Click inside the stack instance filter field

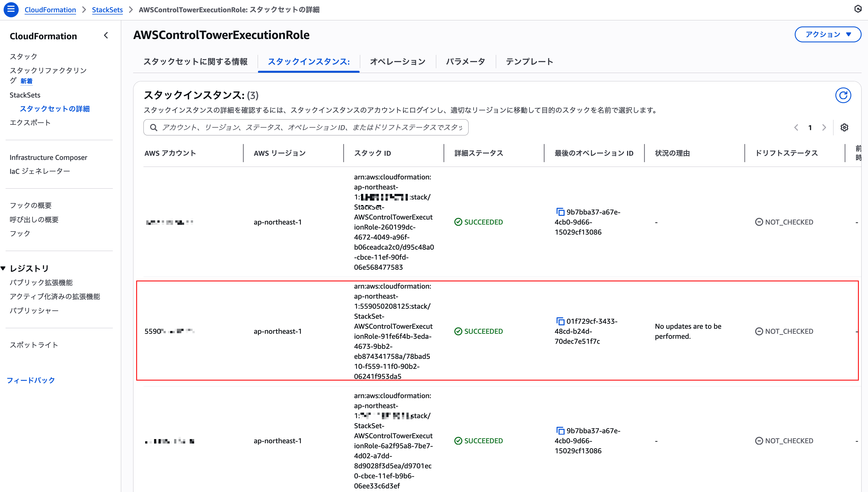pos(304,127)
